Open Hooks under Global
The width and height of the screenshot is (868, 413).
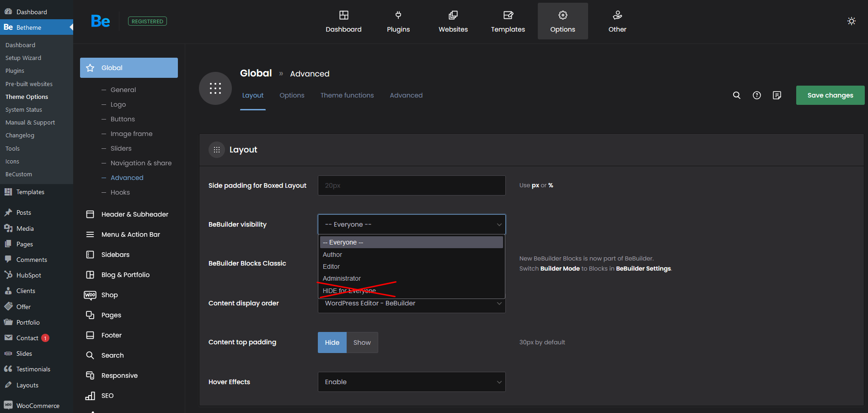point(120,192)
